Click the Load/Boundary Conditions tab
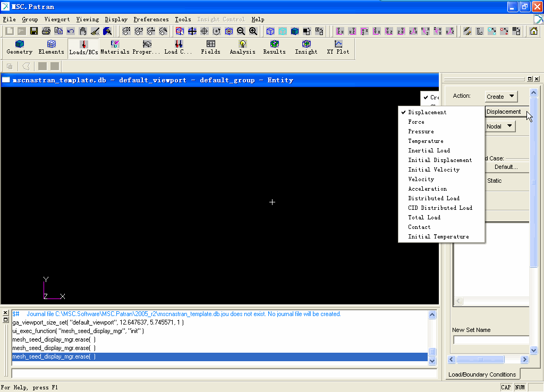 pos(482,374)
